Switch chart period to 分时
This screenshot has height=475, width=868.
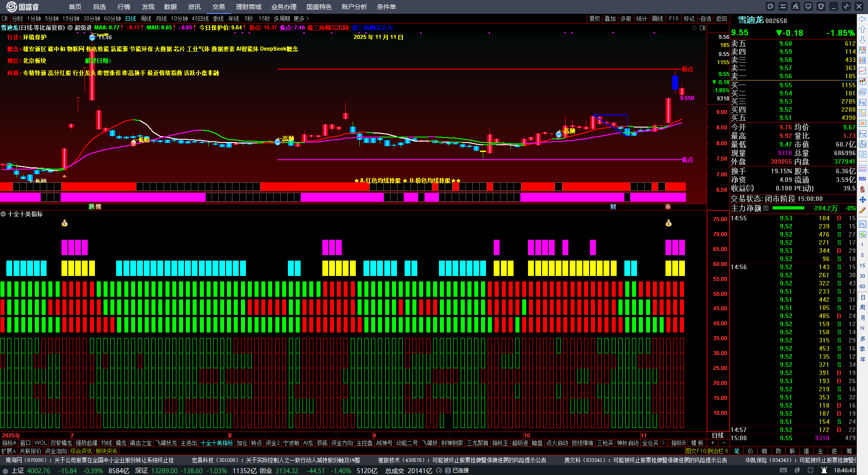pos(18,19)
